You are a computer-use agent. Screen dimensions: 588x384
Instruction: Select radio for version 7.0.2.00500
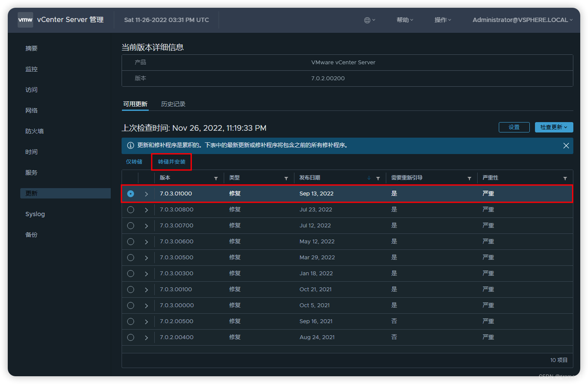[131, 321]
